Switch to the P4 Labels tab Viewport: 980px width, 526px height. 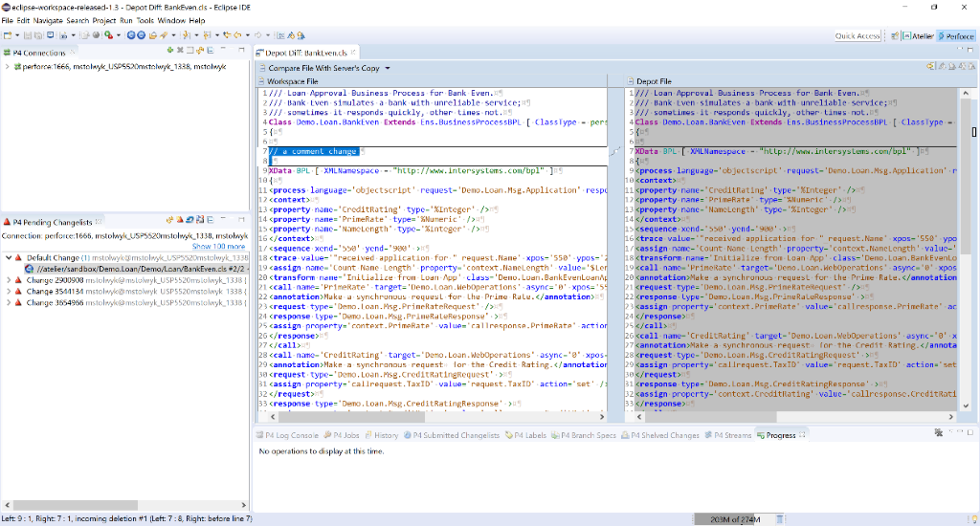pyautogui.click(x=525, y=435)
